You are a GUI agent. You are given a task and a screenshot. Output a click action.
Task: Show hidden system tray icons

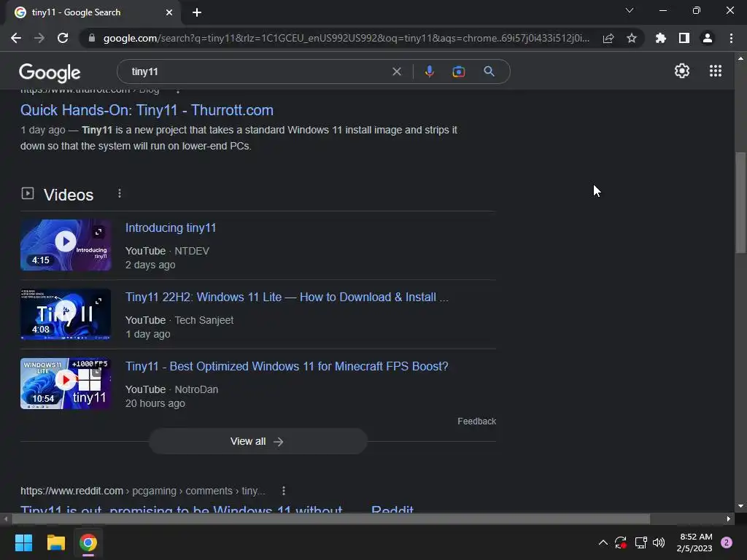603,542
